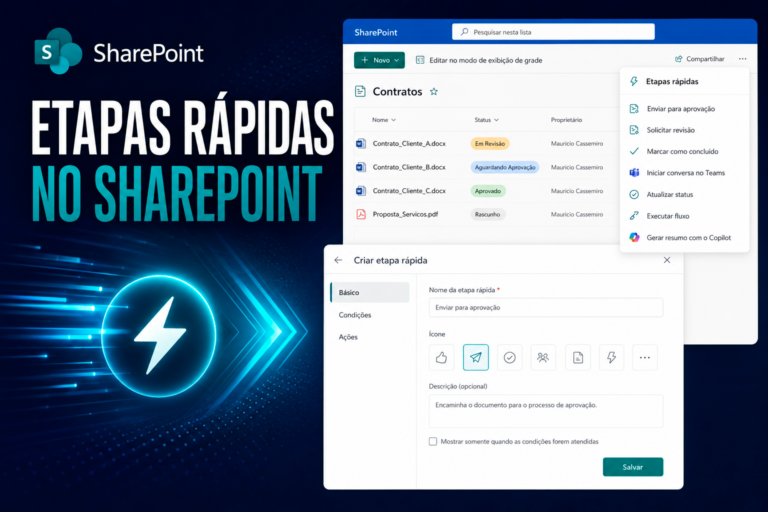Click the Aguardando Aprovação status pill
The height and width of the screenshot is (512, 768).
tap(505, 167)
